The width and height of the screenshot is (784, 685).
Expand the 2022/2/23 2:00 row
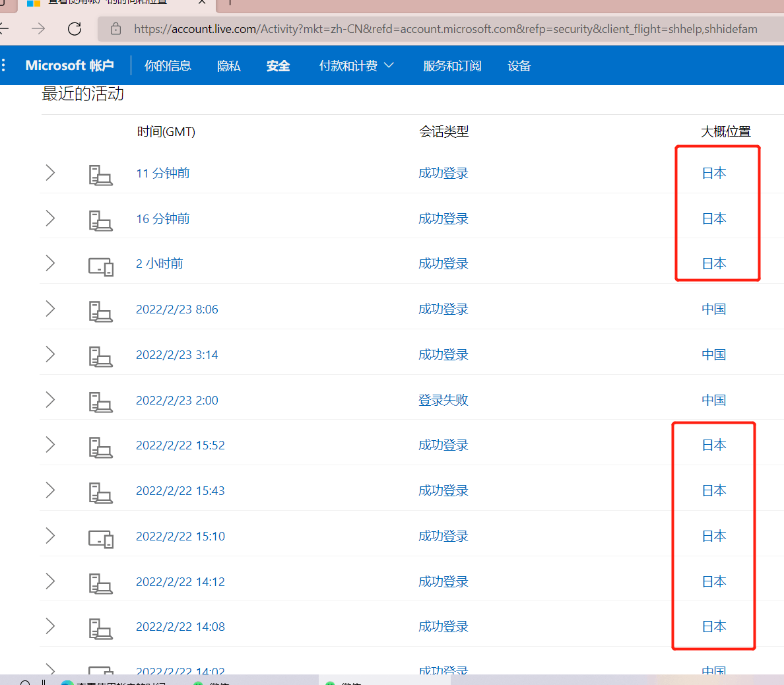tap(50, 399)
